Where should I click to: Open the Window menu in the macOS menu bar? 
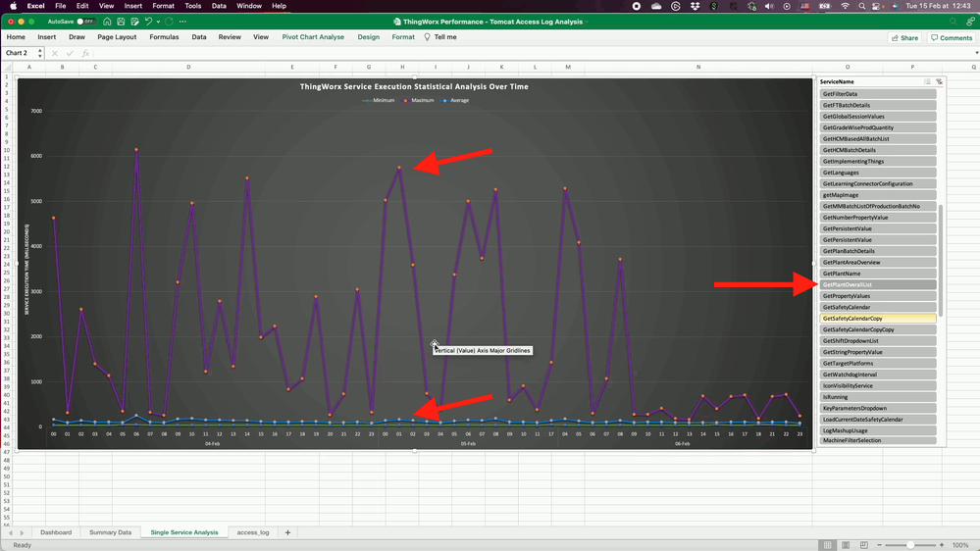point(249,6)
